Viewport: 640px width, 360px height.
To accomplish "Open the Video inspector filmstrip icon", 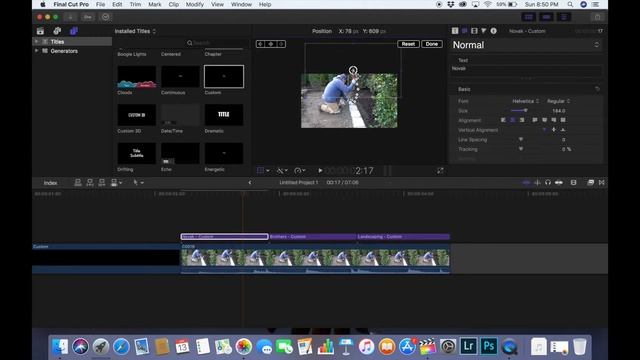I will pyautogui.click(x=474, y=31).
